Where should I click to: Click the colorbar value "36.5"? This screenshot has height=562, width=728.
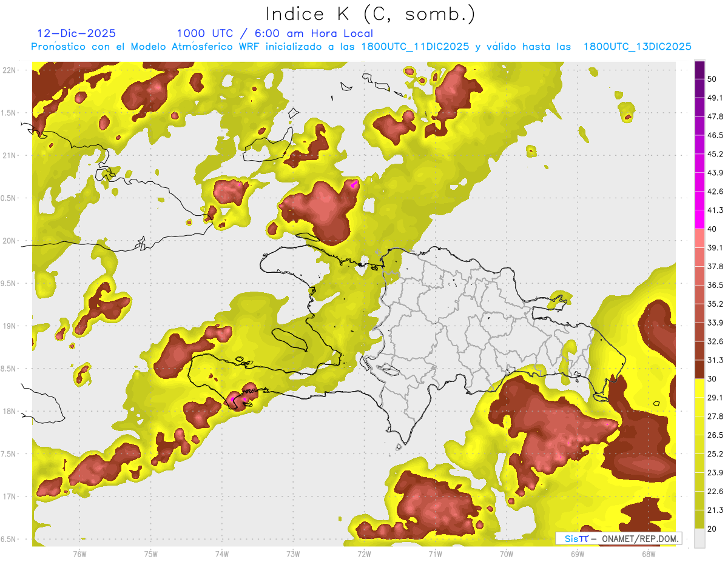tap(715, 285)
